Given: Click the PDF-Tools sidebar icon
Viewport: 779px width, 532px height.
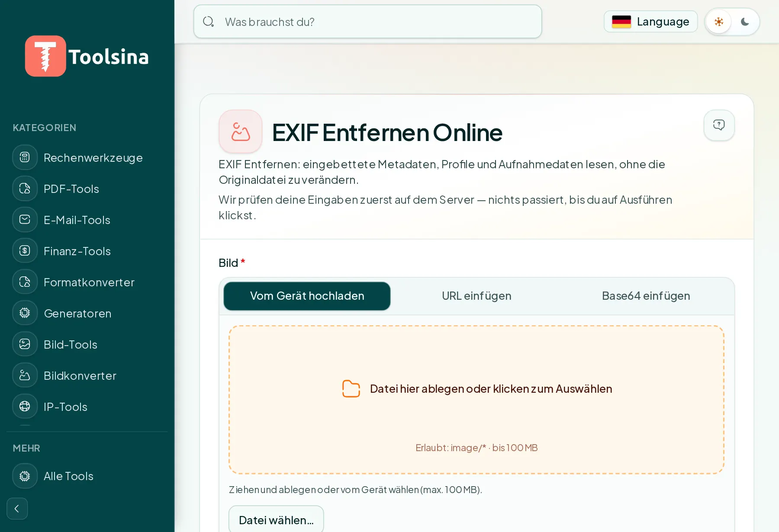Looking at the screenshot, I should tap(25, 189).
